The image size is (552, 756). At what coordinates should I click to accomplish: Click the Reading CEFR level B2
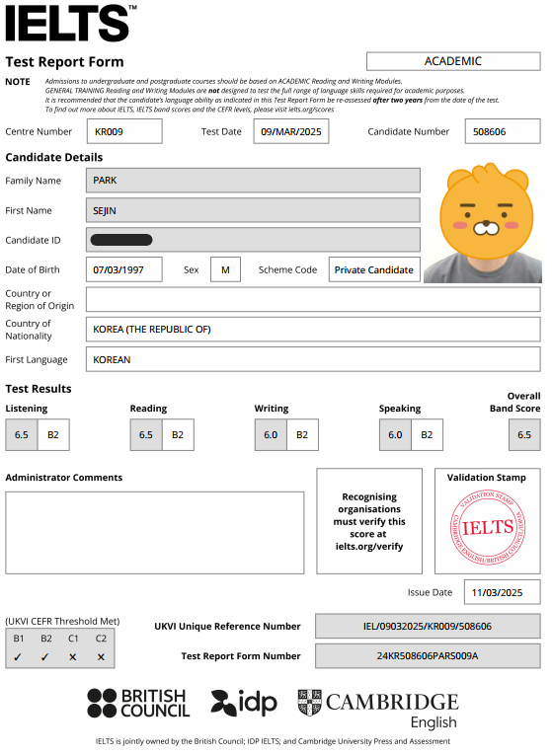[178, 435]
